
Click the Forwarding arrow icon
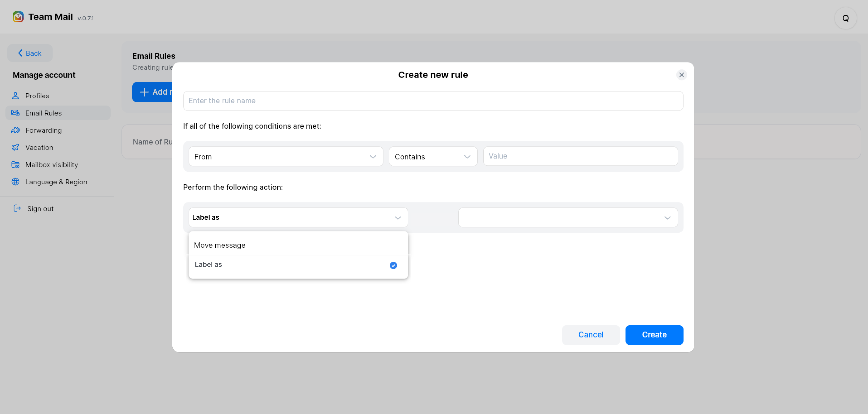click(x=15, y=130)
